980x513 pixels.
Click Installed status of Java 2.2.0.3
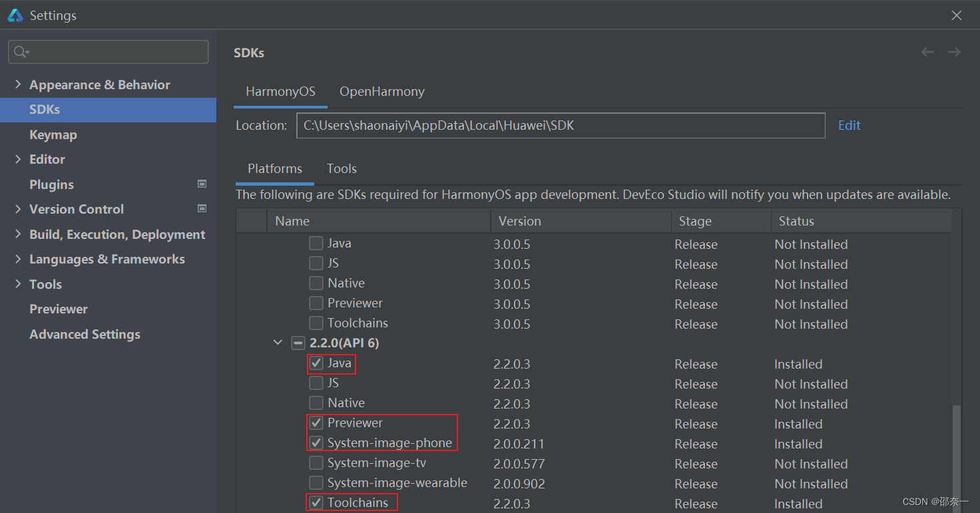pos(798,364)
